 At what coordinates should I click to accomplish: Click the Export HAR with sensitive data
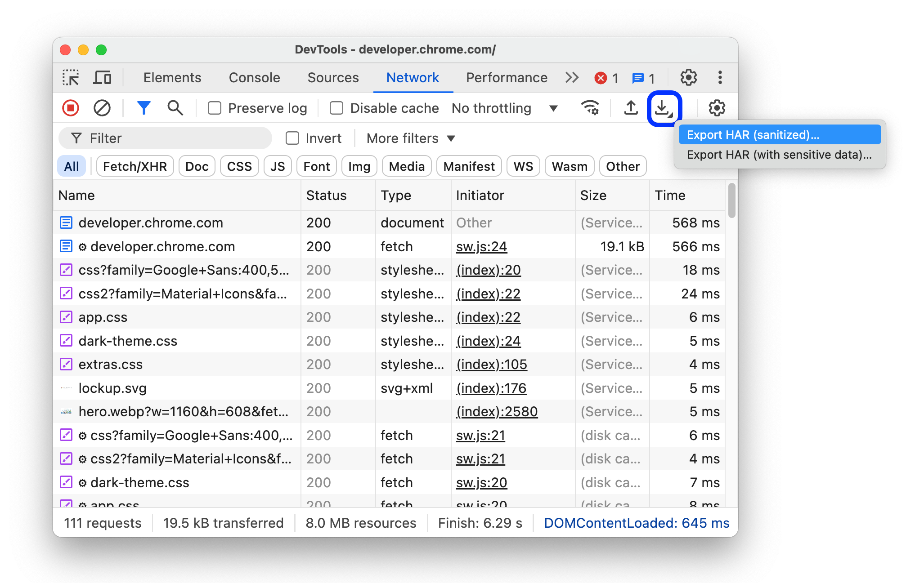780,155
